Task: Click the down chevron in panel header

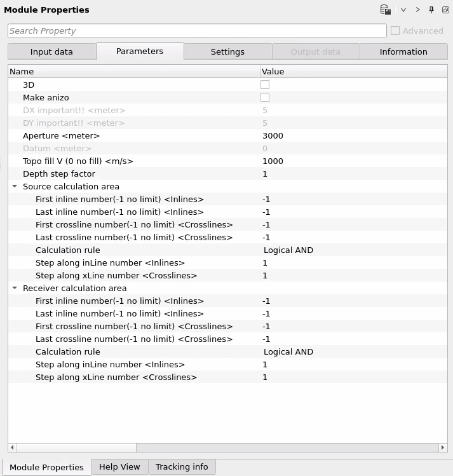Action: click(403, 10)
